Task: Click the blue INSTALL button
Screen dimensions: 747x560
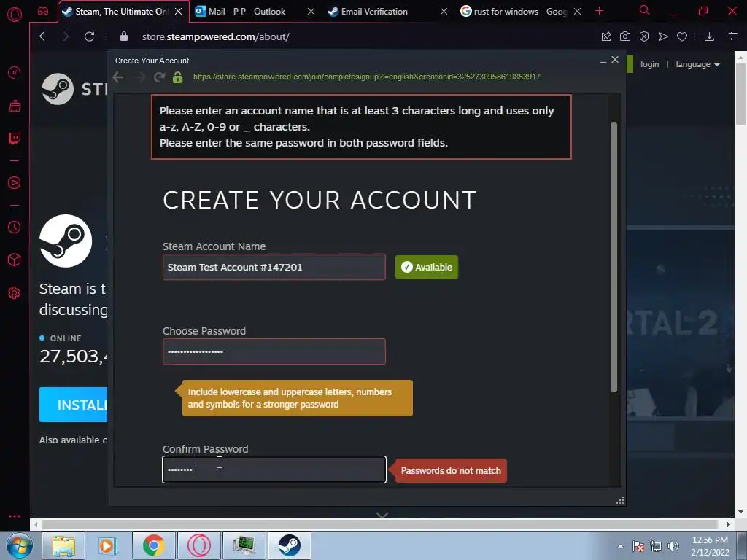Action: click(x=74, y=405)
